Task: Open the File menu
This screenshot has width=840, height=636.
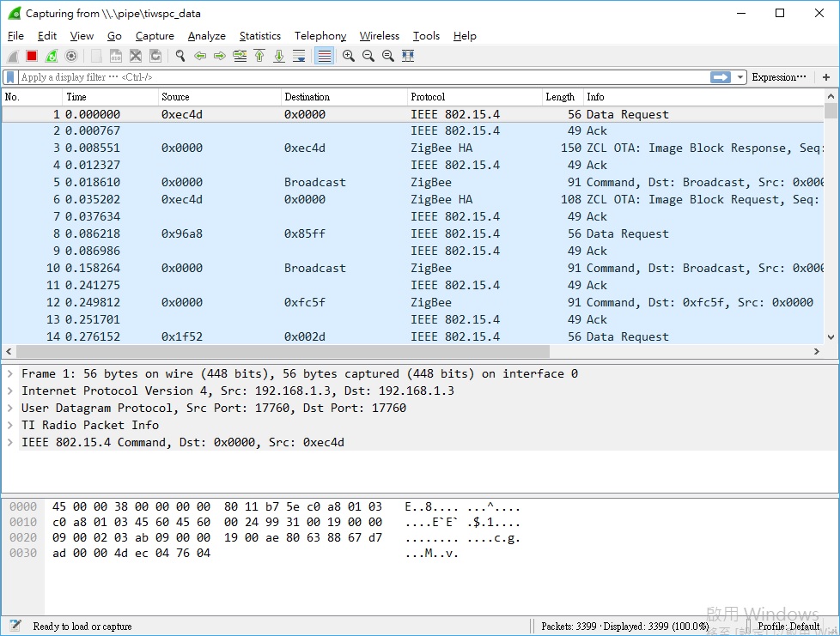Action: [15, 36]
